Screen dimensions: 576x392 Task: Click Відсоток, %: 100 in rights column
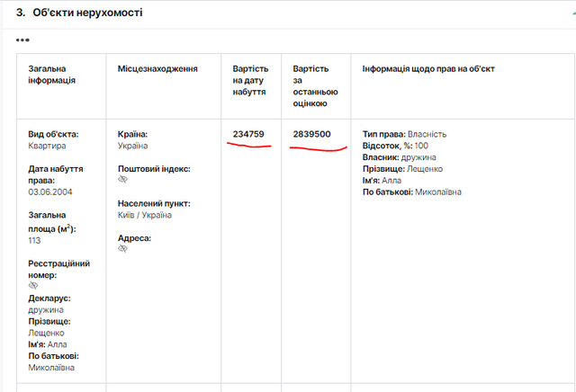(395, 146)
